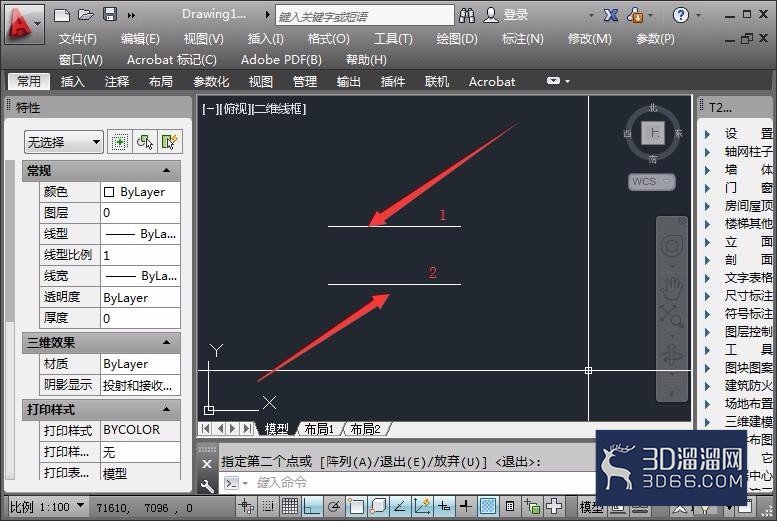Click the ViewCube top face
The height and width of the screenshot is (521, 777).
click(653, 133)
